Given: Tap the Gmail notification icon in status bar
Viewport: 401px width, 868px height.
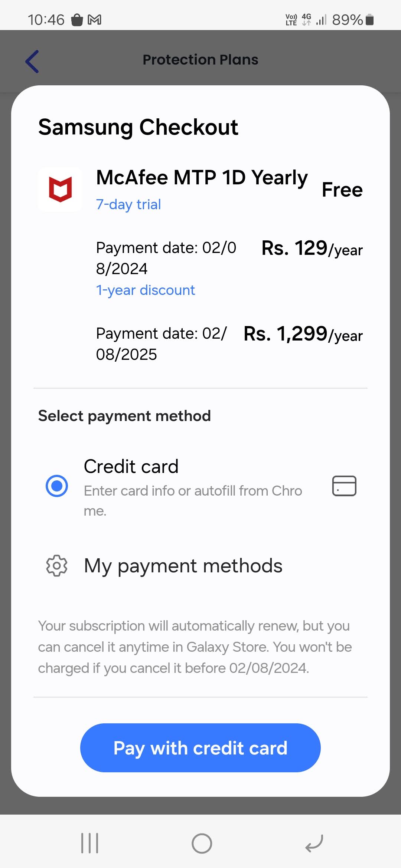Looking at the screenshot, I should (x=94, y=20).
